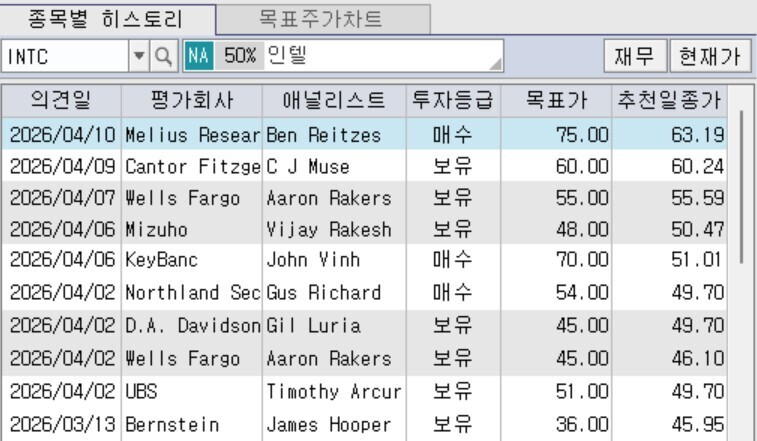Select the Melius Resear company cell
The image size is (757, 441).
[x=192, y=134]
